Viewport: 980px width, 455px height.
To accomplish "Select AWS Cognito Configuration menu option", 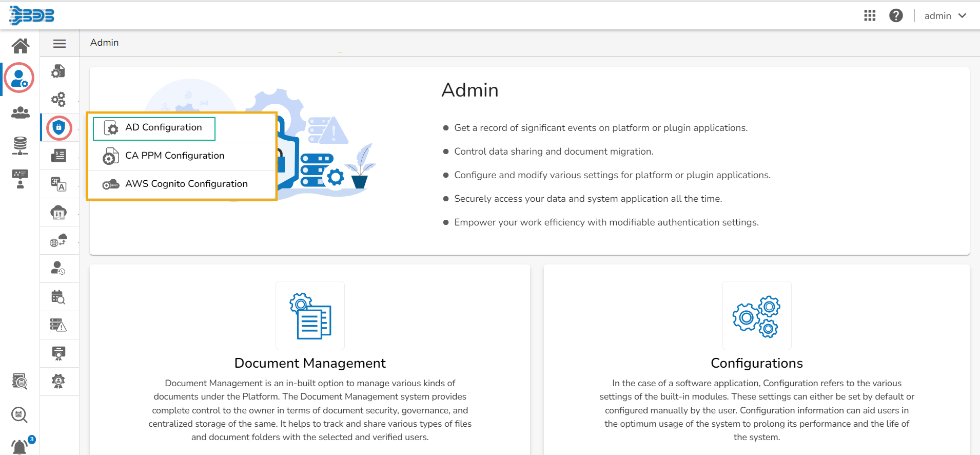I will click(x=182, y=184).
